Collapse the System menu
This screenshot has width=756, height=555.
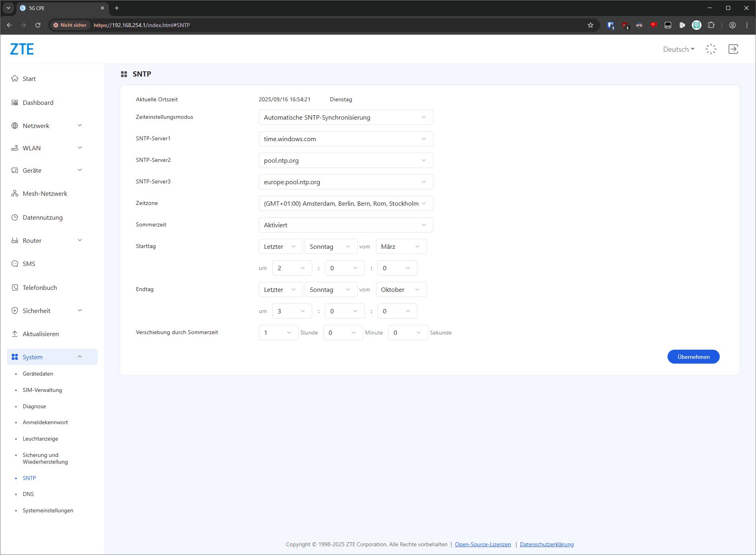click(x=52, y=357)
